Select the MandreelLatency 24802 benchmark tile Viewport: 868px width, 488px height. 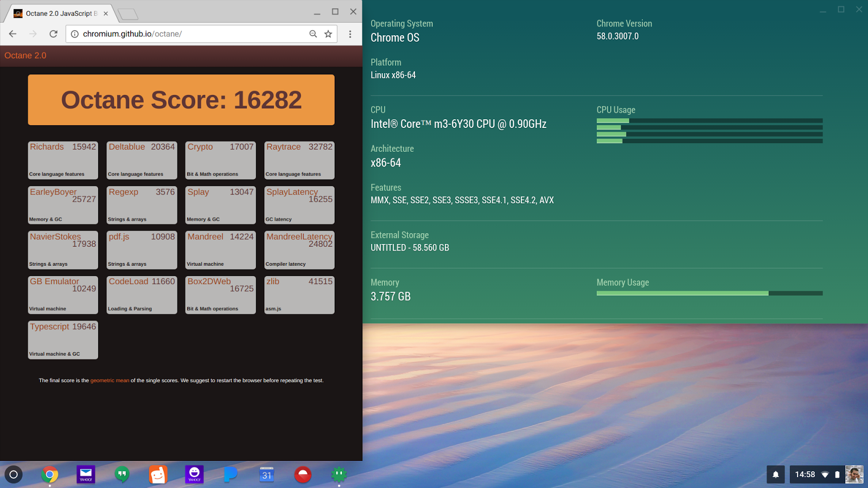click(299, 251)
